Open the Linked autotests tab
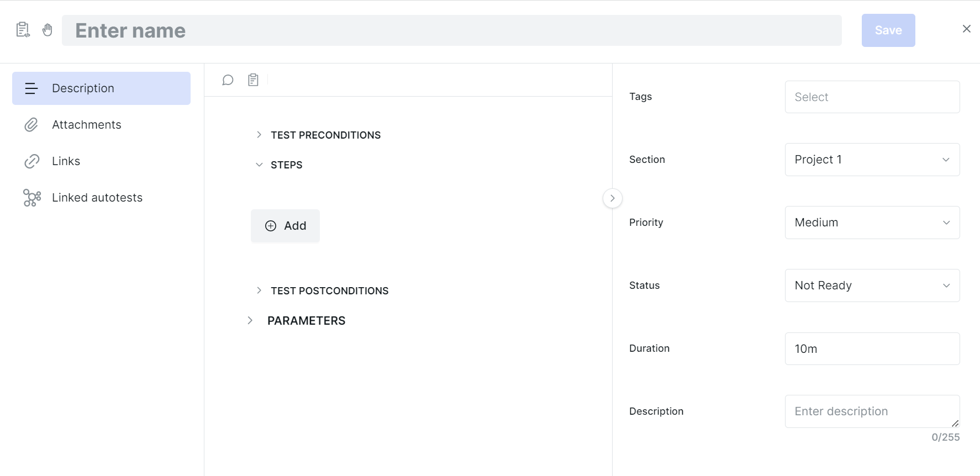980x476 pixels. pos(101,198)
